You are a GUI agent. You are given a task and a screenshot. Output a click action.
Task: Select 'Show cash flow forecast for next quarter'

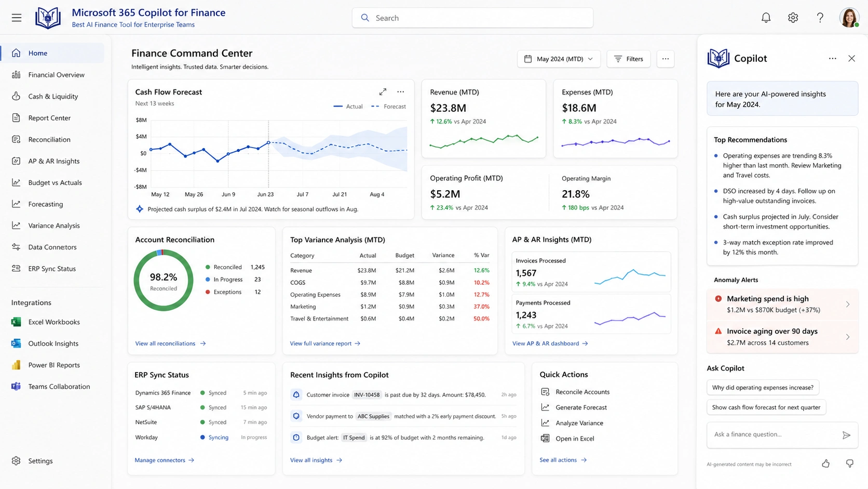tap(766, 407)
